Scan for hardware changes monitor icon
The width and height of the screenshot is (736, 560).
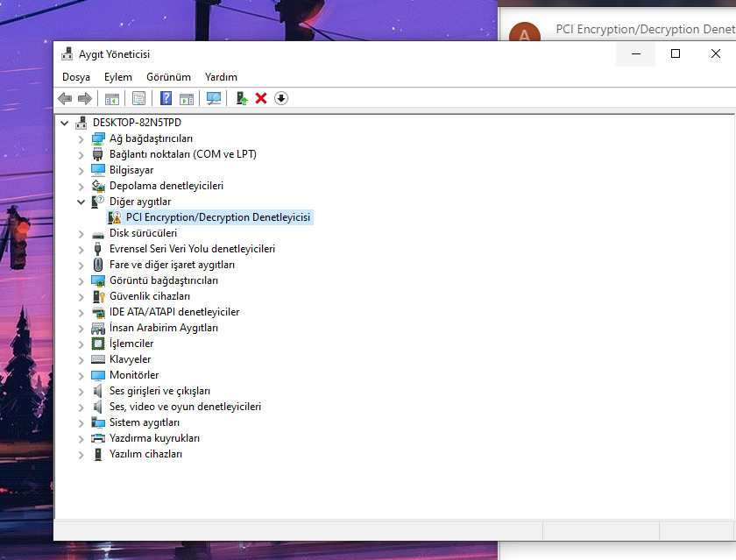tap(214, 98)
